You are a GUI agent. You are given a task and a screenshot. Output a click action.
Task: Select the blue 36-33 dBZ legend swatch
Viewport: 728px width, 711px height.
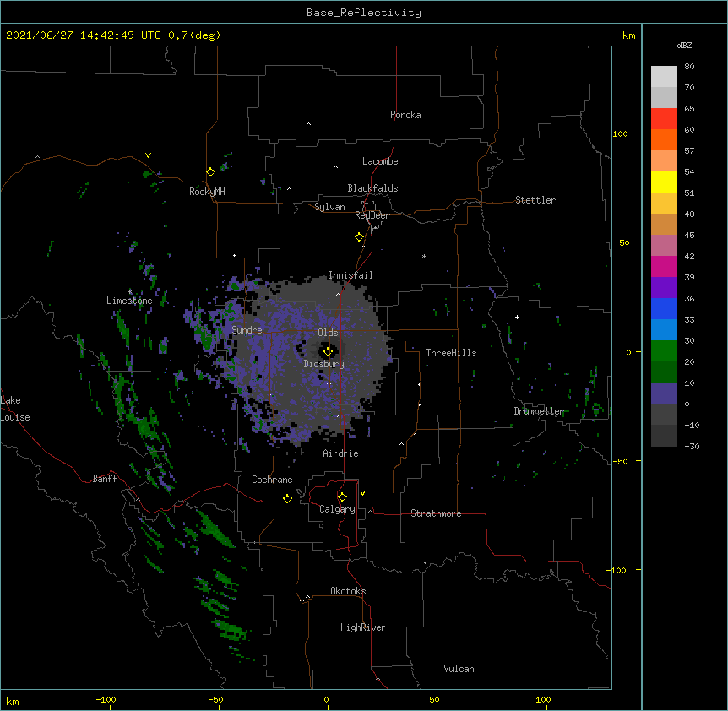tap(664, 308)
